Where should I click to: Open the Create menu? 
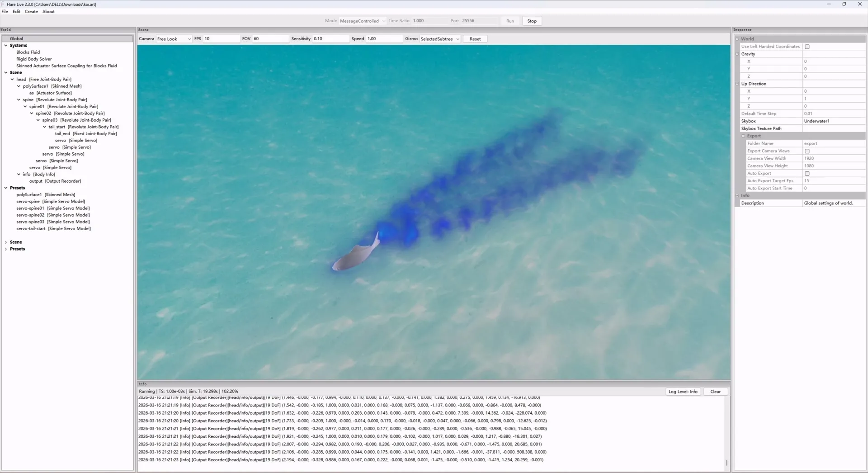(31, 12)
